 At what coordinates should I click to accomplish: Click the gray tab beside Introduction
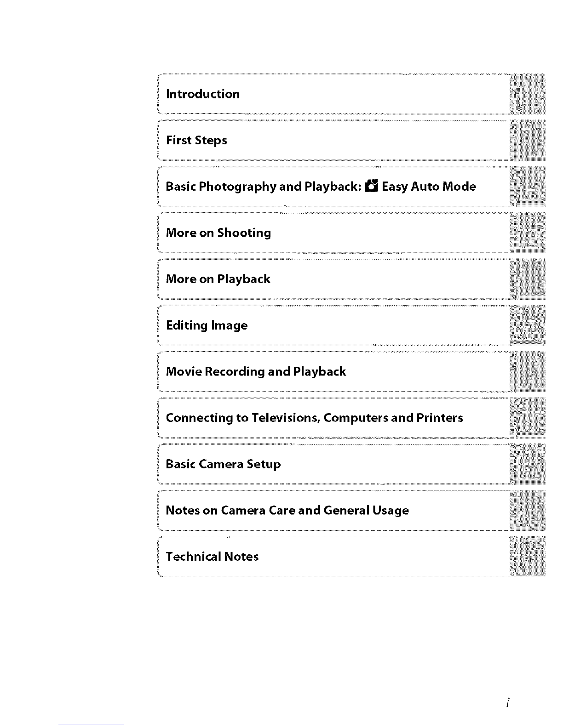(x=528, y=94)
